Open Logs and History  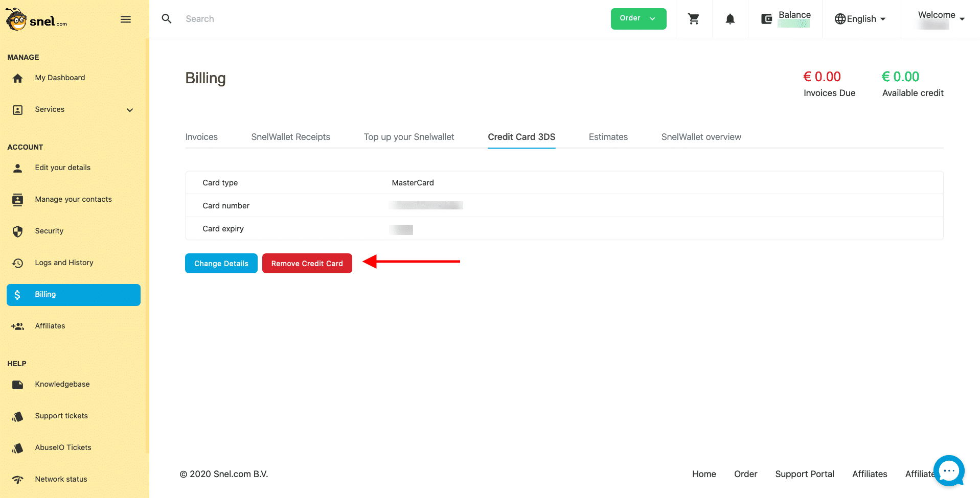pyautogui.click(x=64, y=263)
